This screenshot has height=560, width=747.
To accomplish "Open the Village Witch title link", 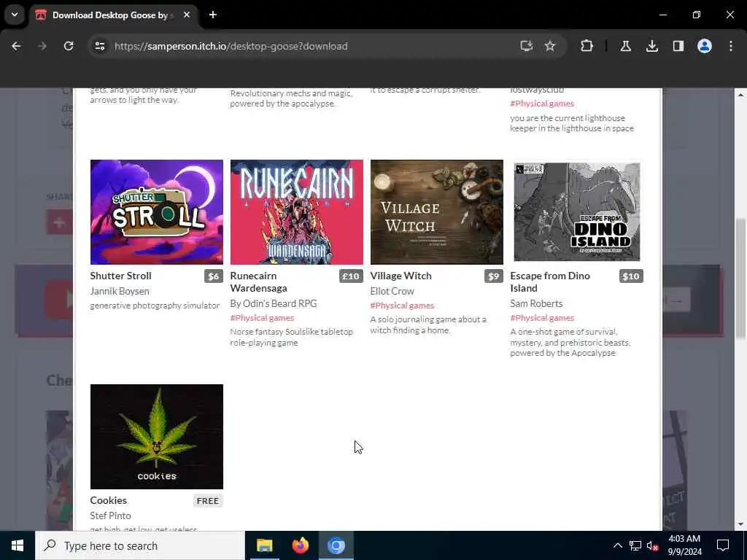I will (x=400, y=276).
